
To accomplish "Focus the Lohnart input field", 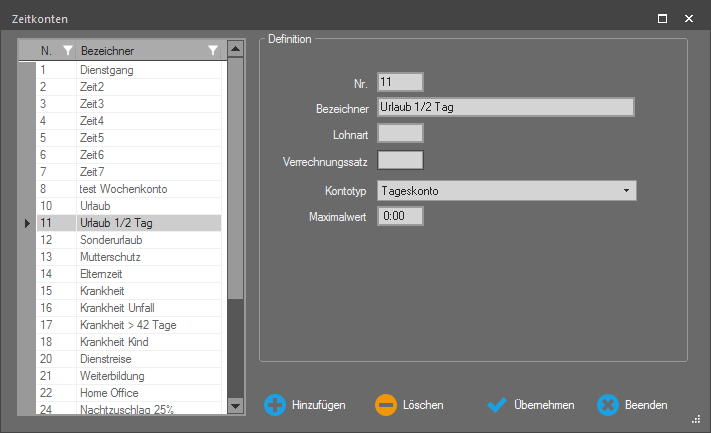I will point(400,133).
